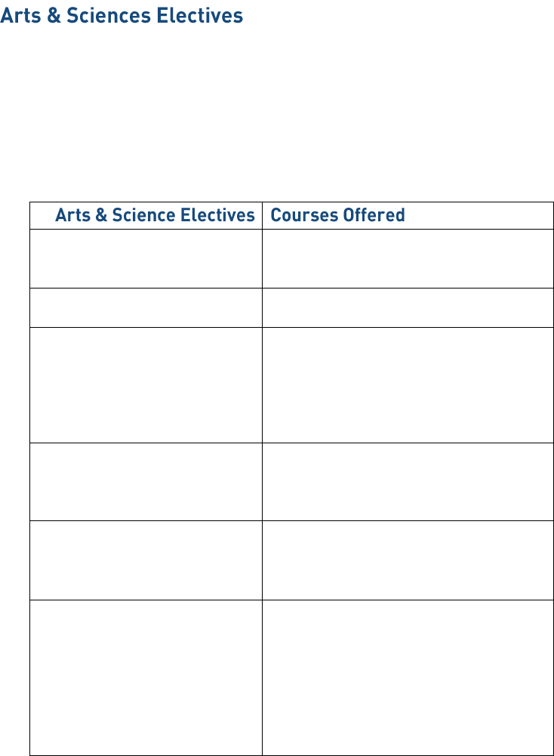554x756 pixels.
Task: Select the Courses Offered column header
Action: pos(337,215)
